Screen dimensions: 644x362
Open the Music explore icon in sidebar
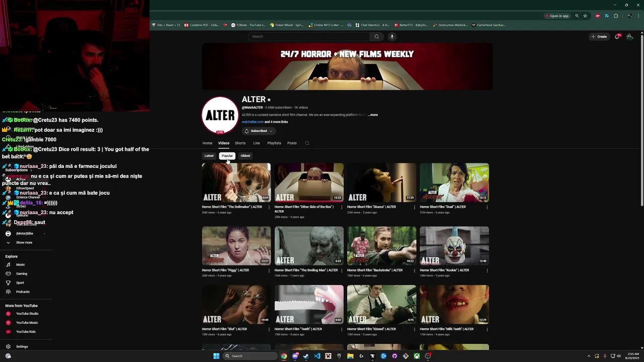8,264
